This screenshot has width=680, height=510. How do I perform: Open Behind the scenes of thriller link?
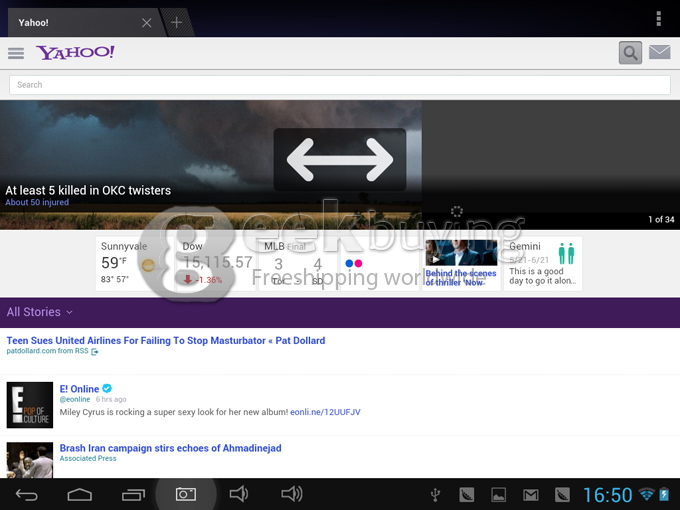pyautogui.click(x=461, y=278)
